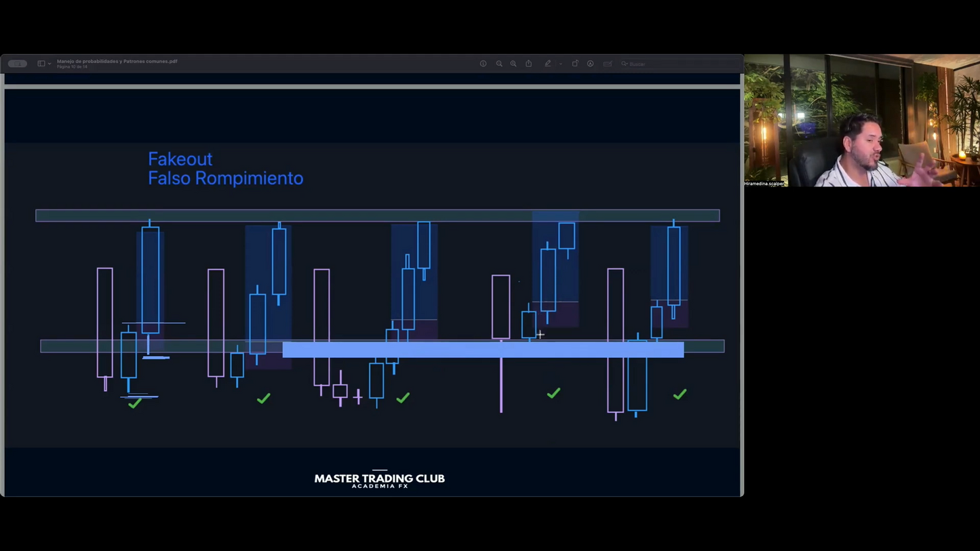980x551 pixels.
Task: Show the PDF document info inspector
Action: coord(484,64)
